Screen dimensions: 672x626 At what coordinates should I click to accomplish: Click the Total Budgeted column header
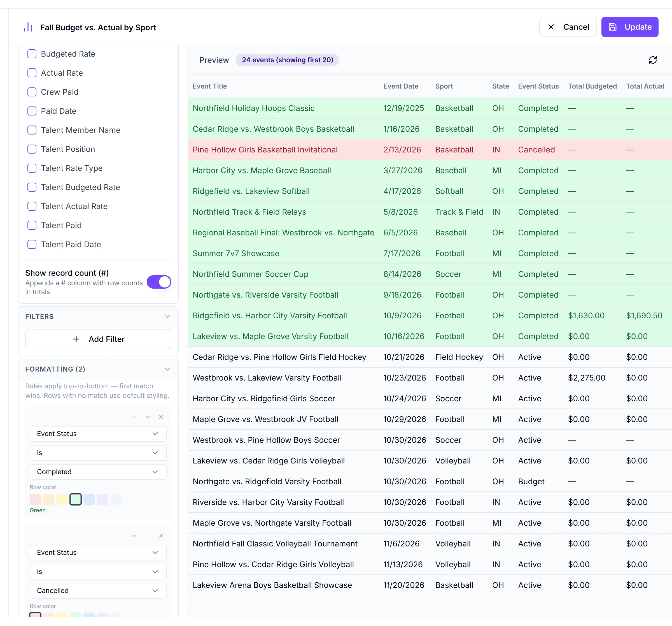point(592,86)
